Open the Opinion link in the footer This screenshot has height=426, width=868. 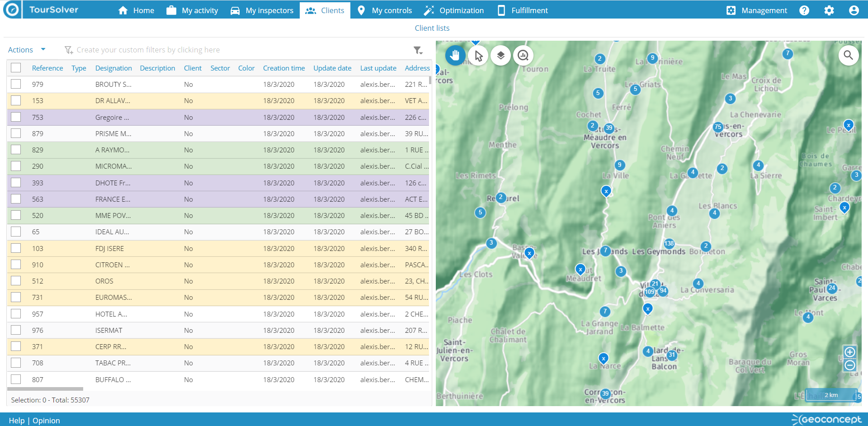click(46, 421)
